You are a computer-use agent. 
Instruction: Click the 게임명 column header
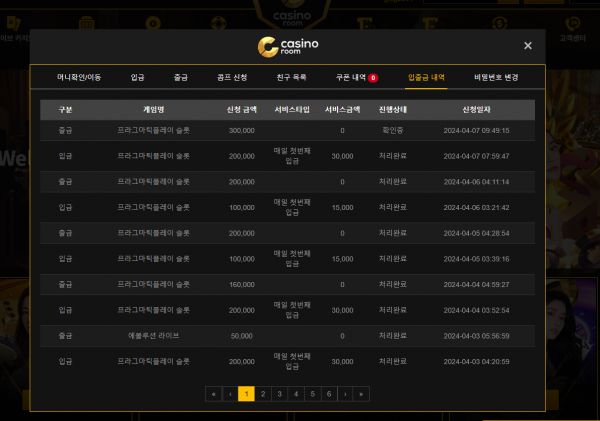(153, 110)
